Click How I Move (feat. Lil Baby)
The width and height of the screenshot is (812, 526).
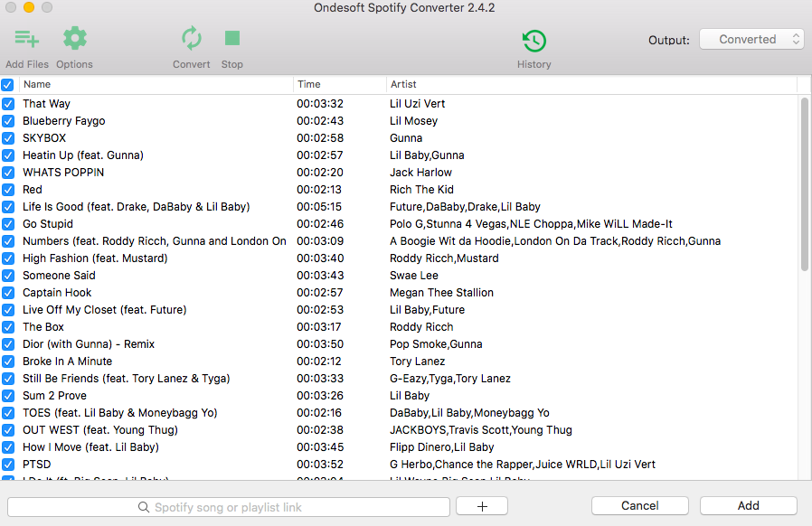(90, 446)
